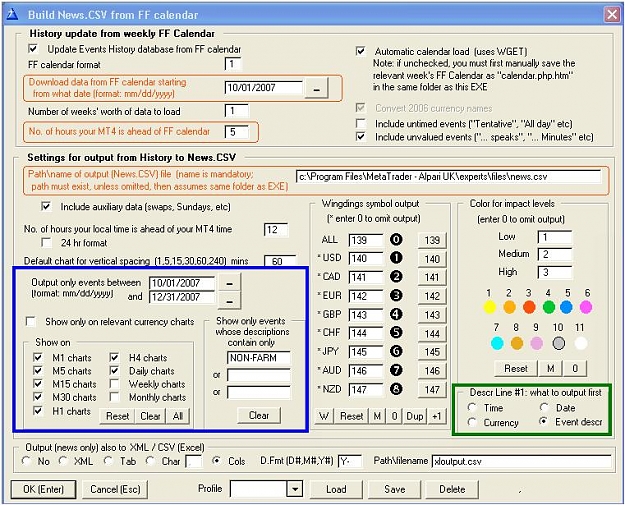Click the NON-FARM description filter field

click(x=259, y=358)
